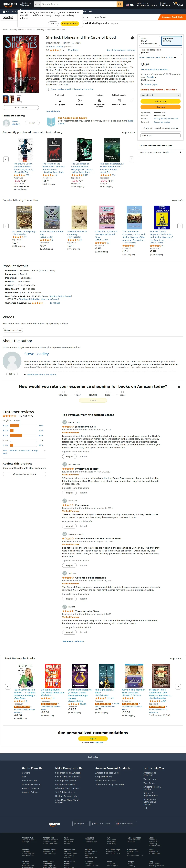Select the 'Good' rating option

point(108,392)
